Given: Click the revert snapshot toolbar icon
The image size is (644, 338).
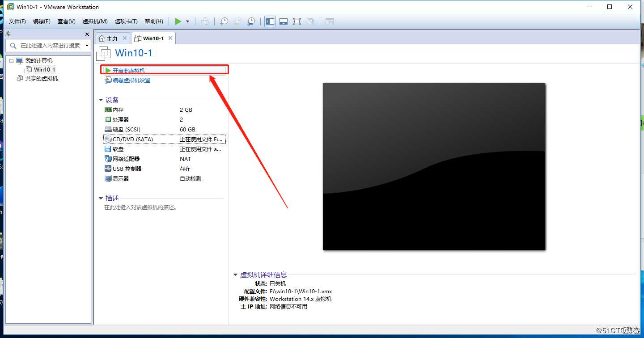Looking at the screenshot, I should coord(238,21).
